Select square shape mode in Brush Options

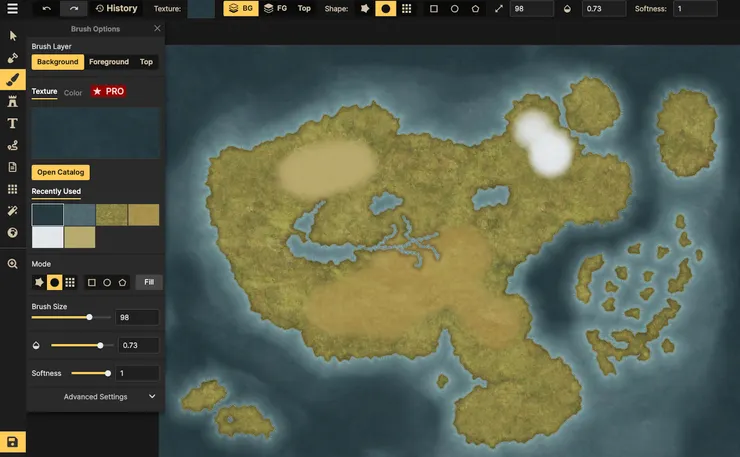(x=92, y=282)
